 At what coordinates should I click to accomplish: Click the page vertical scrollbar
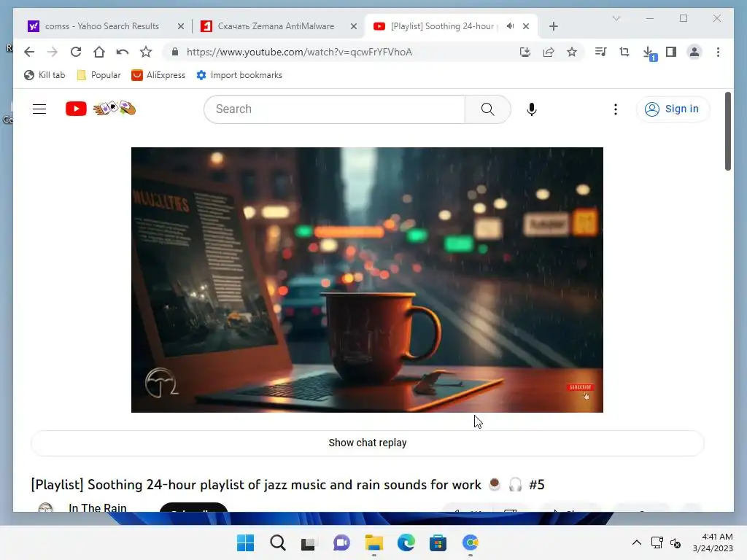click(x=727, y=131)
